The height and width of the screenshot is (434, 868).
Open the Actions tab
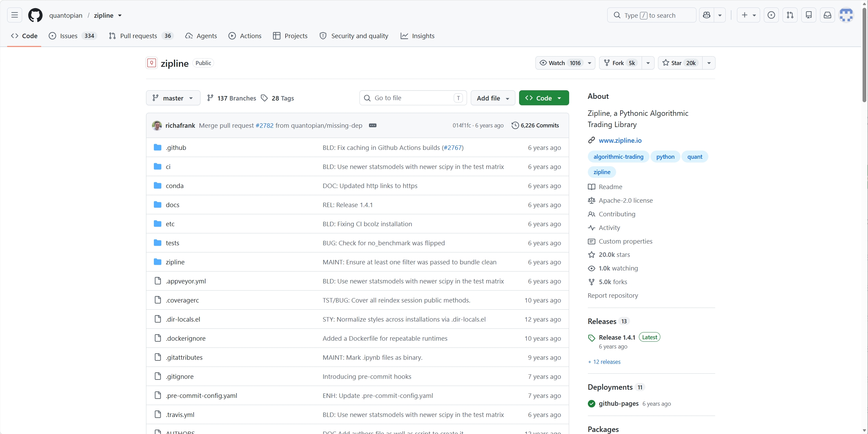(x=245, y=36)
